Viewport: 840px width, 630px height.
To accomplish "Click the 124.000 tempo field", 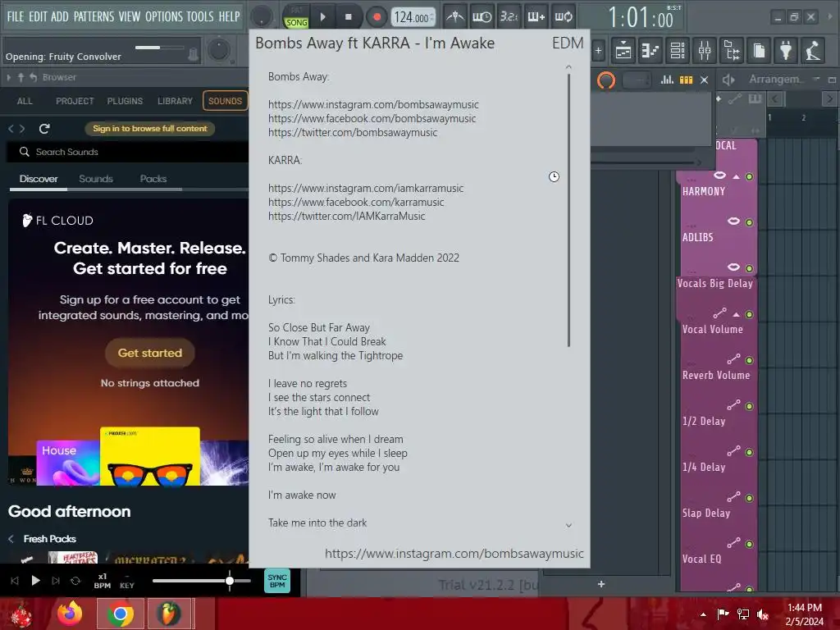I will 413,18.
